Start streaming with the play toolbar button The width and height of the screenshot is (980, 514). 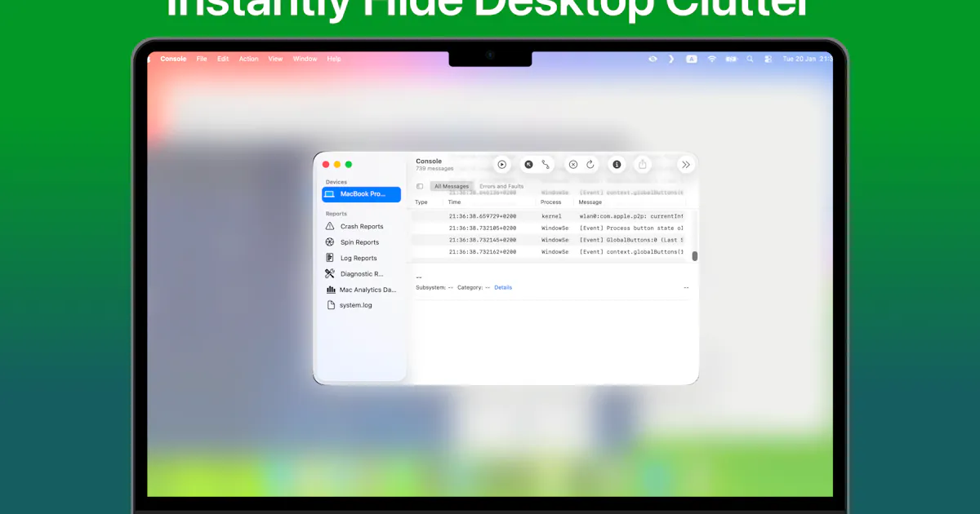pos(502,165)
